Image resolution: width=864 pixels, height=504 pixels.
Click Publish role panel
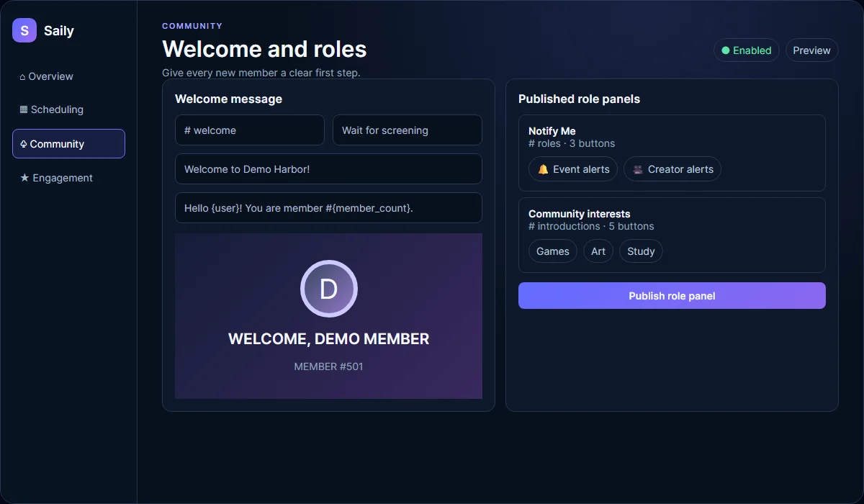pyautogui.click(x=672, y=296)
